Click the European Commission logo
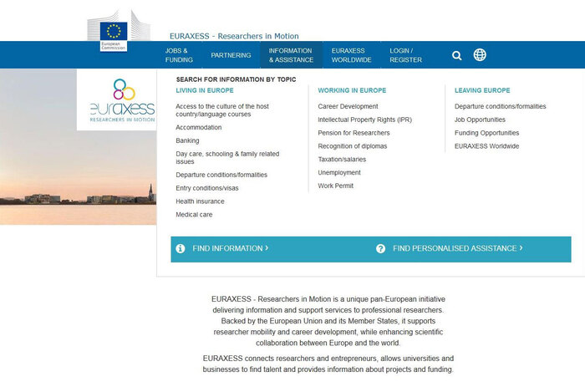585x392 pixels. click(119, 31)
